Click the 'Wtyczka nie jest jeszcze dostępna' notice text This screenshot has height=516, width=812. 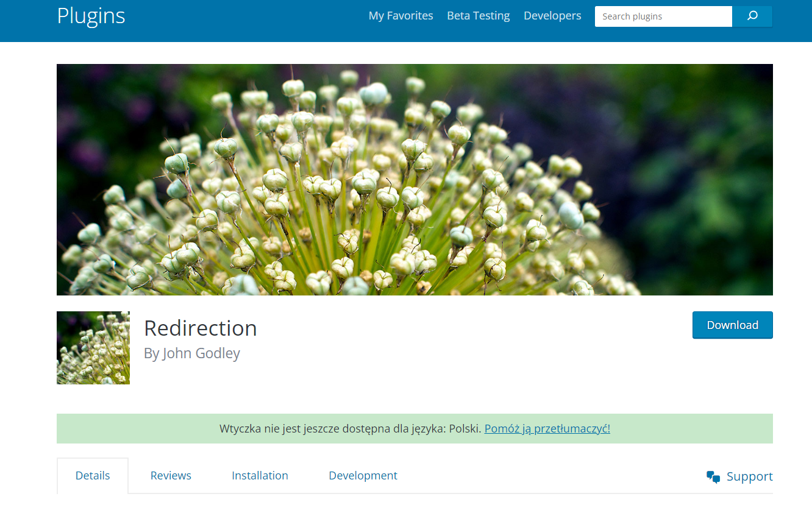[351, 428]
